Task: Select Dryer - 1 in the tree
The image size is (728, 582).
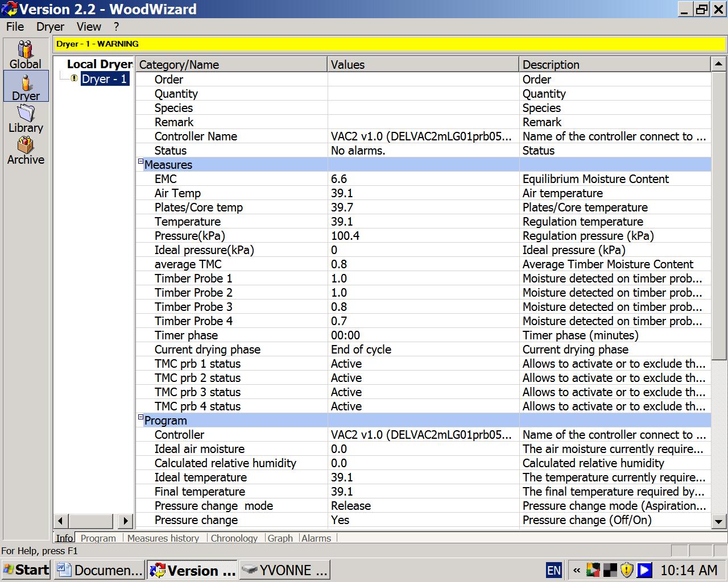Action: coord(105,79)
